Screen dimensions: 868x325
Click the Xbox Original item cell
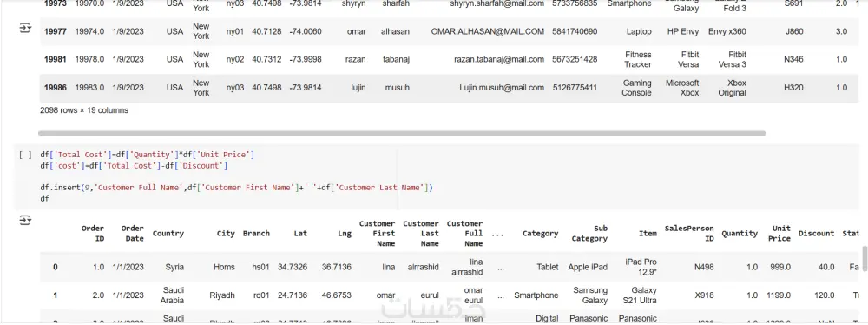point(733,88)
